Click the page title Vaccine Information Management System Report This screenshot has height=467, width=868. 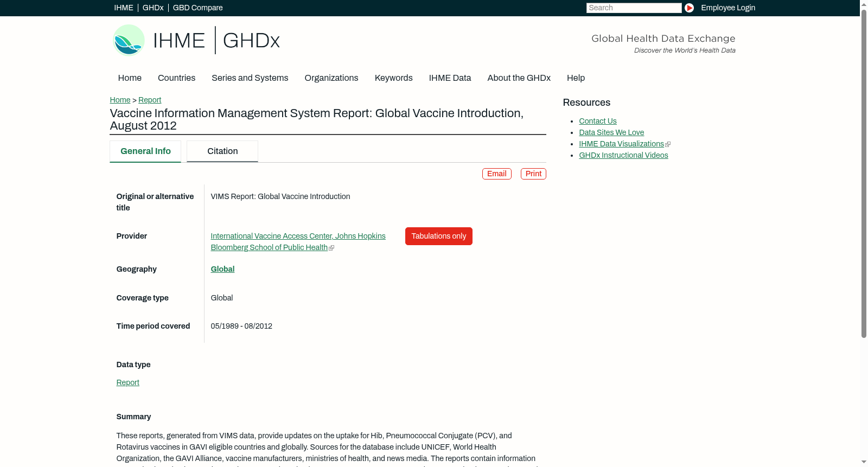tap(316, 119)
